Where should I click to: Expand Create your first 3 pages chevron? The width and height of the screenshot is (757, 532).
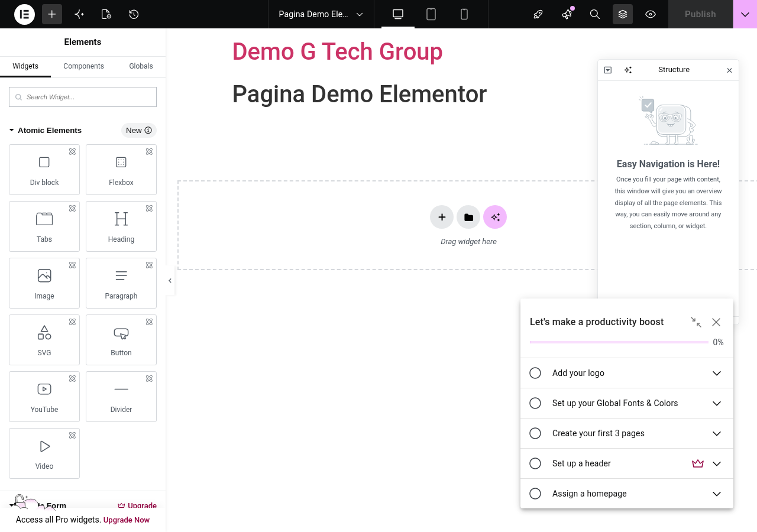coord(717,433)
